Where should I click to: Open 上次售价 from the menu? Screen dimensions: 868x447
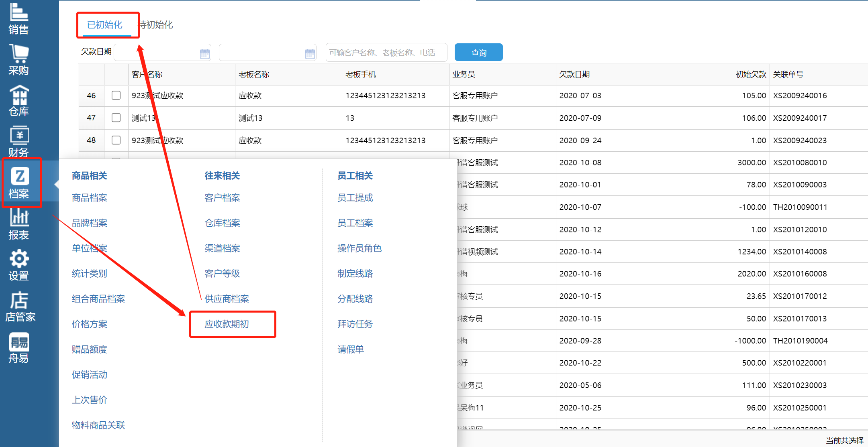coord(90,400)
